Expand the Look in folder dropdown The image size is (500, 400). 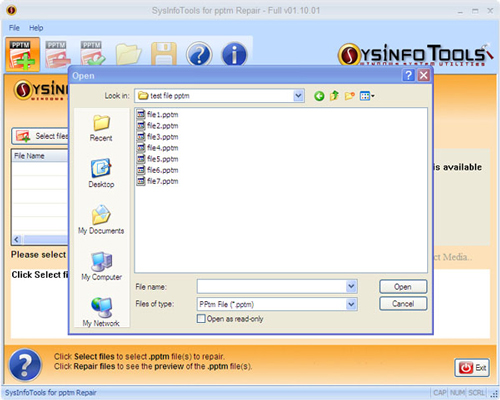tap(298, 96)
